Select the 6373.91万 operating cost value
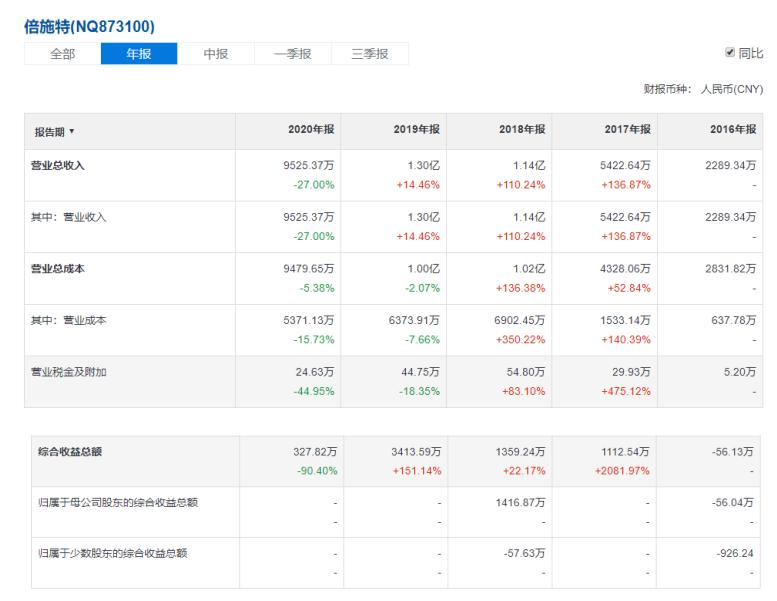 click(x=414, y=320)
